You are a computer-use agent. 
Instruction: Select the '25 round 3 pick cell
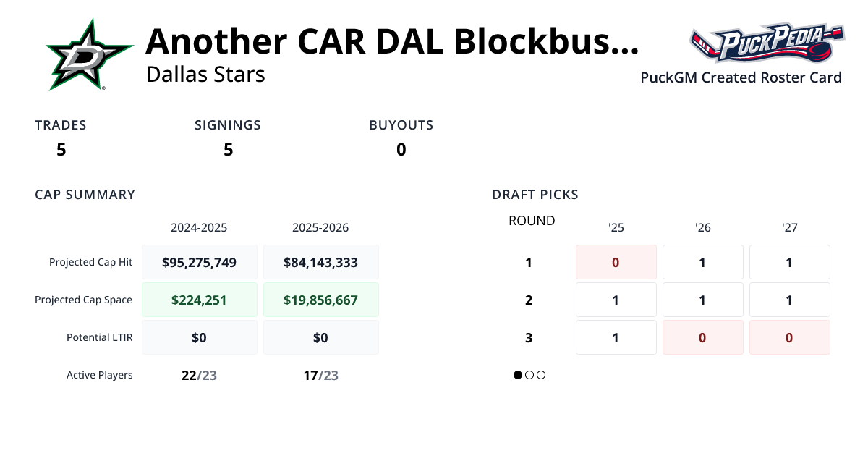click(616, 337)
